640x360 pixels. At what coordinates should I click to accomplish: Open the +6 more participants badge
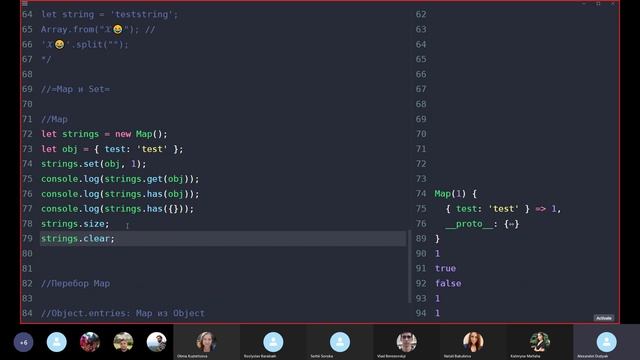pyautogui.click(x=24, y=342)
